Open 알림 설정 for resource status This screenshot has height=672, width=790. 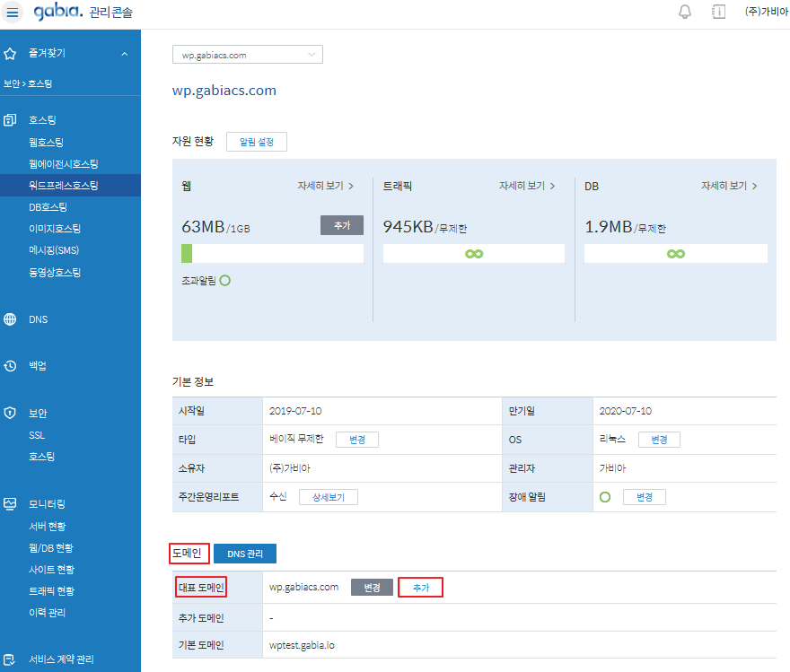pyautogui.click(x=257, y=142)
